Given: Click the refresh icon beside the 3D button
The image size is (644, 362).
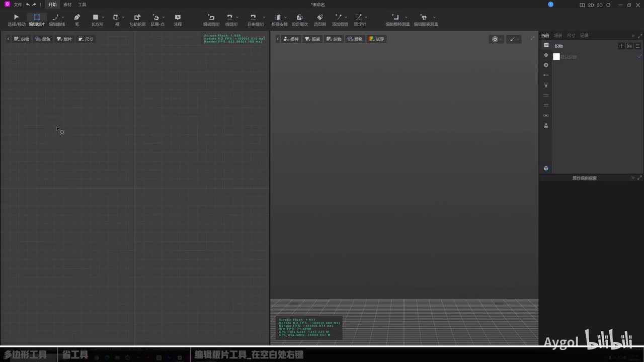Looking at the screenshot, I should (608, 5).
